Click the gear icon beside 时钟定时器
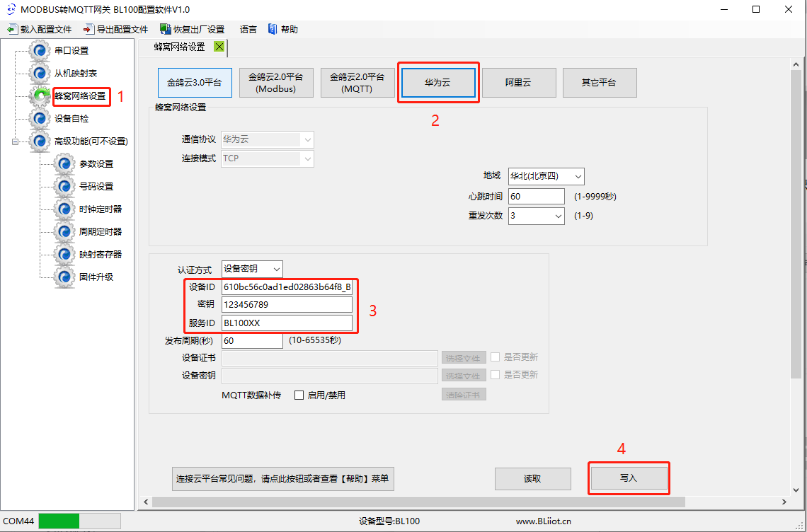Viewport: 807px width, 532px height. pos(64,209)
